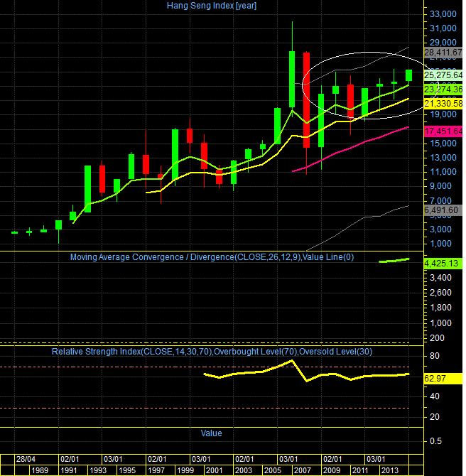The height and width of the screenshot is (476, 466).
Task: Click the 0.5 Value axis label
Action: tap(435, 441)
